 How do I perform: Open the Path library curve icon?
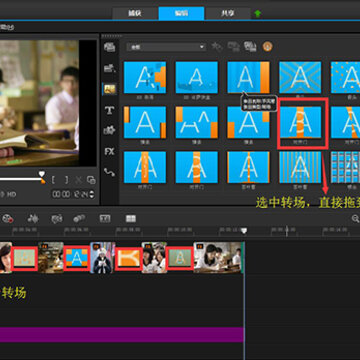pyautogui.click(x=110, y=172)
